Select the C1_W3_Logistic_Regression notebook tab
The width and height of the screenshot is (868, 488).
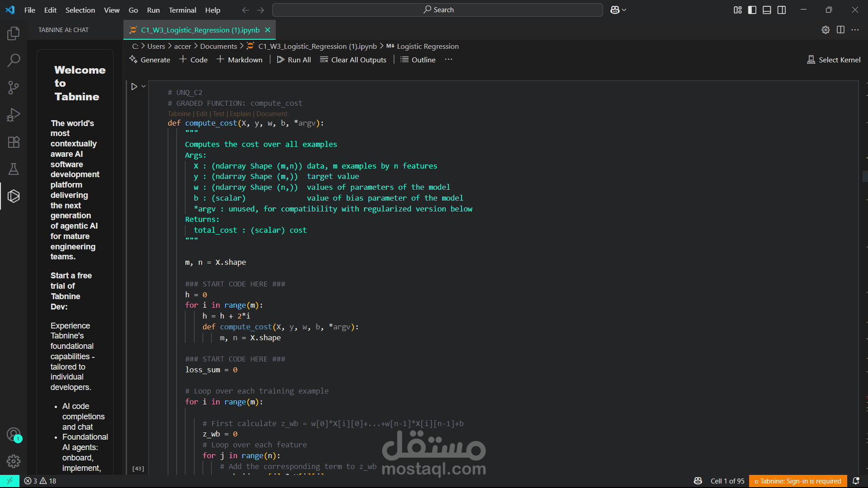(200, 30)
